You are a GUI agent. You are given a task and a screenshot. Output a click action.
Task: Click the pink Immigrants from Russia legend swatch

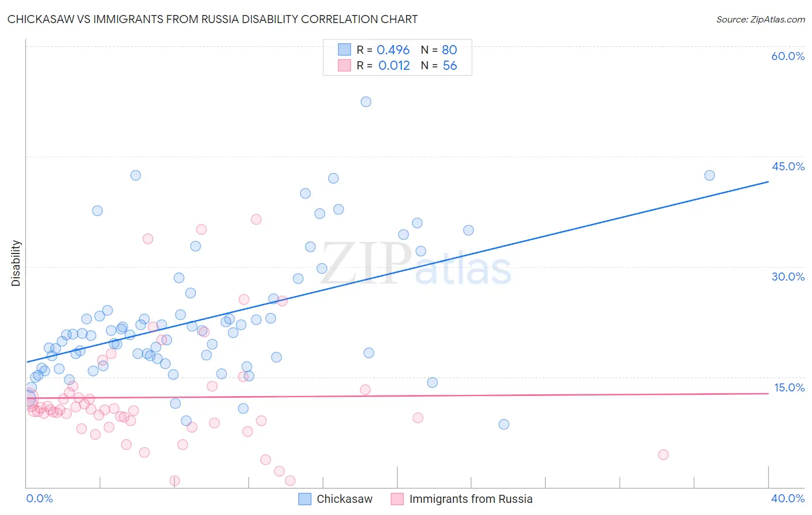tap(397, 499)
